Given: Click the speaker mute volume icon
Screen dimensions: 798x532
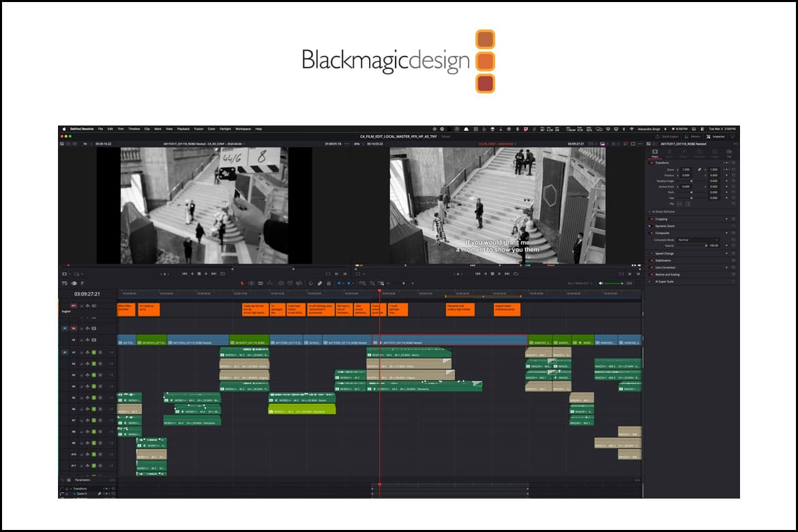Looking at the screenshot, I should pos(600,283).
